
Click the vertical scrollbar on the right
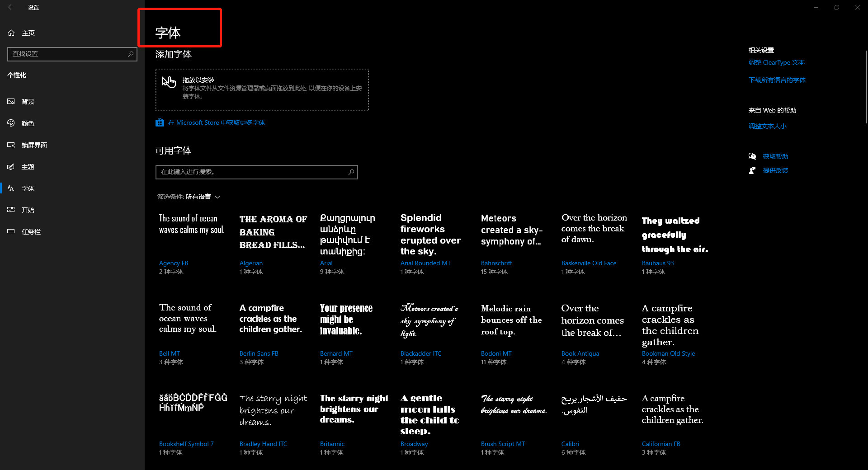pos(866,86)
